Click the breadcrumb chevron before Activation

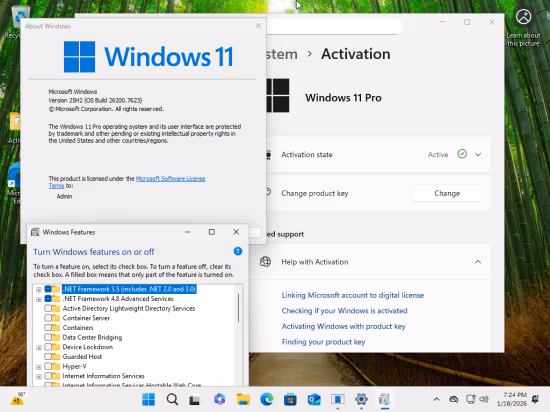[309, 54]
